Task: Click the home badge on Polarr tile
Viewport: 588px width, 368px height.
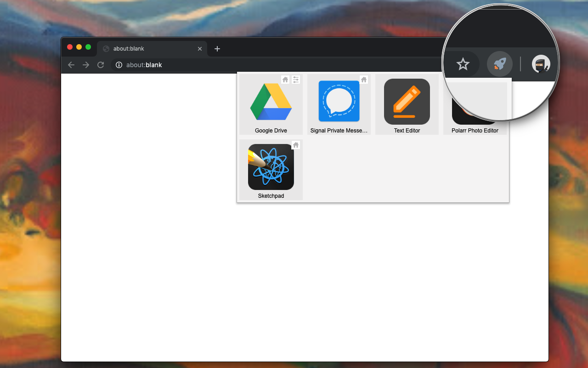Action: 499,80
